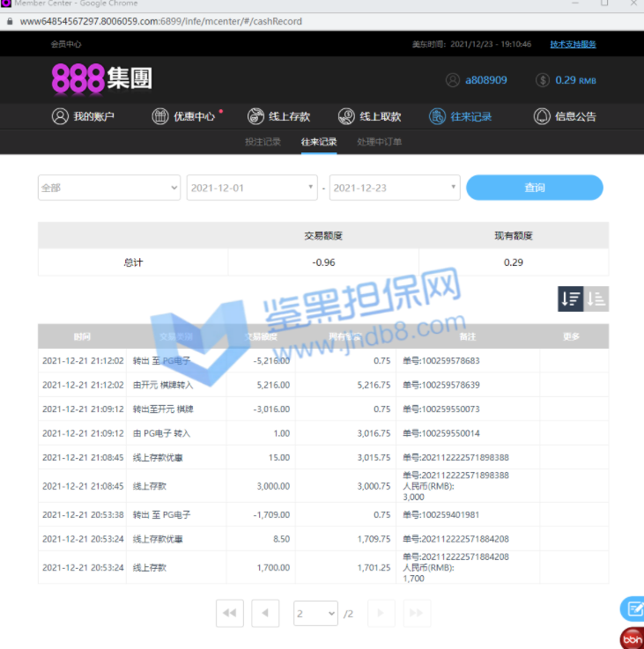The height and width of the screenshot is (649, 644).
Task: Click the blue 查询 search button
Action: click(x=534, y=188)
